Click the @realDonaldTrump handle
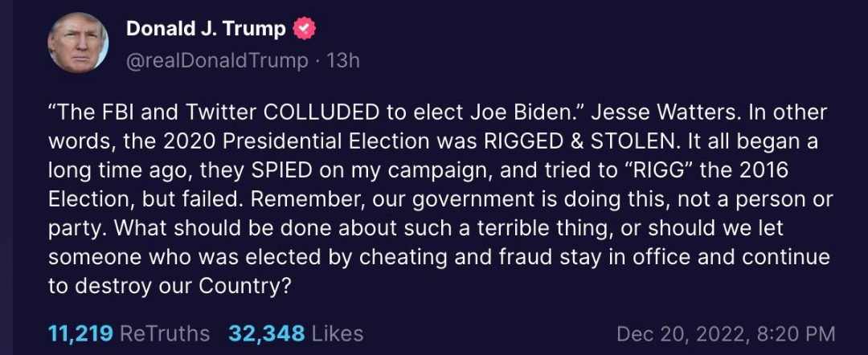The width and height of the screenshot is (868, 355). pos(217,60)
